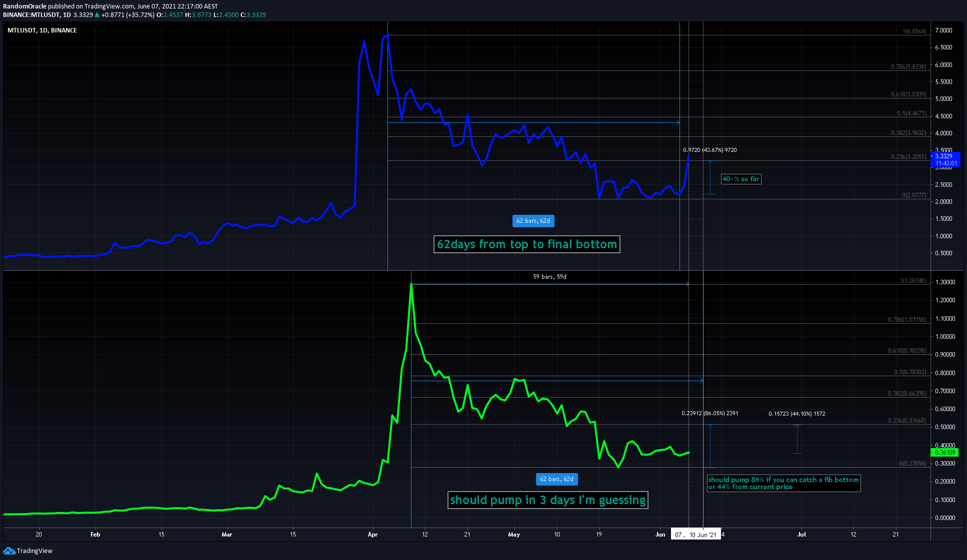
Task: Select the 0.236(0.51668) Fibonacci level label
Action: pyautogui.click(x=907, y=421)
